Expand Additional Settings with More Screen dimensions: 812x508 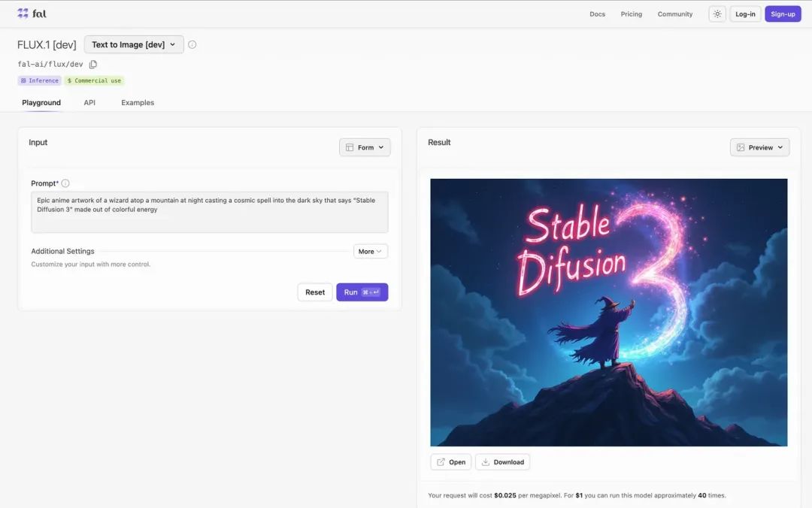coord(370,251)
